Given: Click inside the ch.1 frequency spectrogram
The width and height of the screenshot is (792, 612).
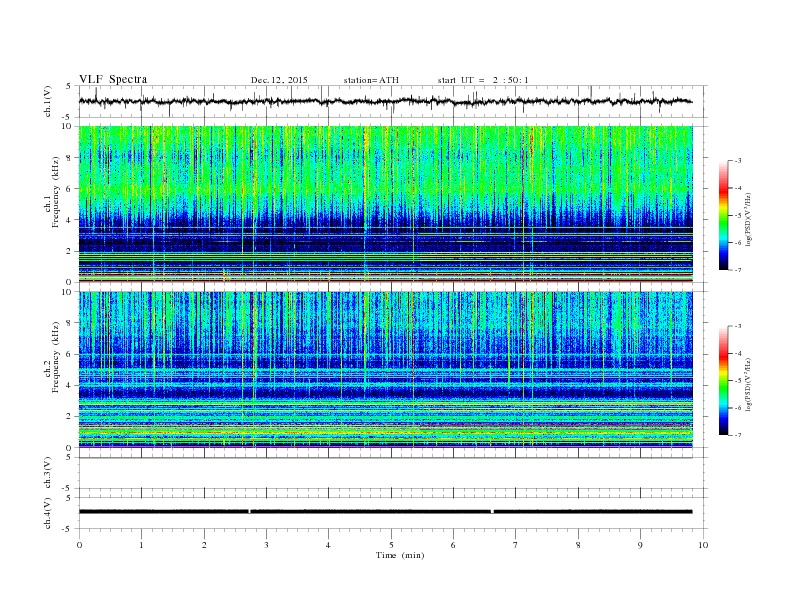Looking at the screenshot, I should click(386, 204).
